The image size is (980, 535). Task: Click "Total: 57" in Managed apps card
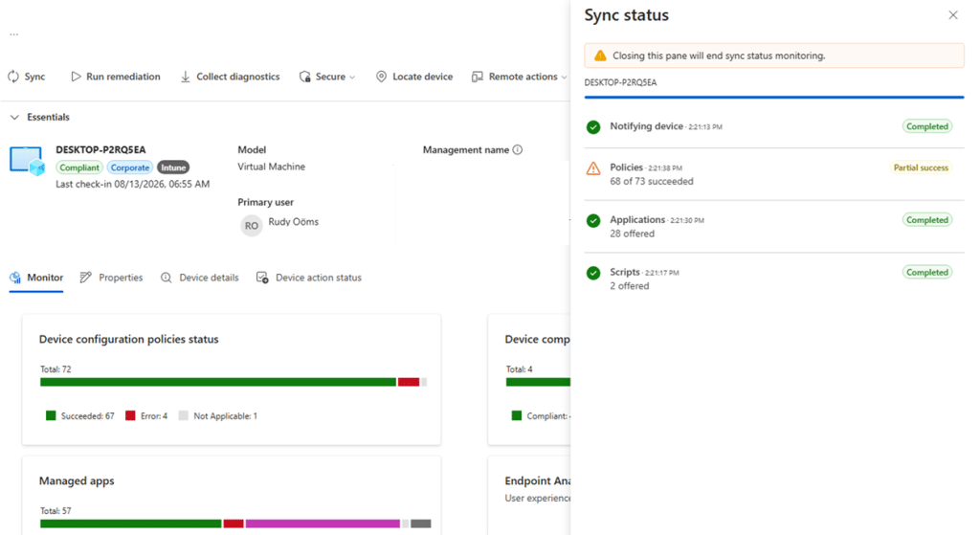[56, 511]
